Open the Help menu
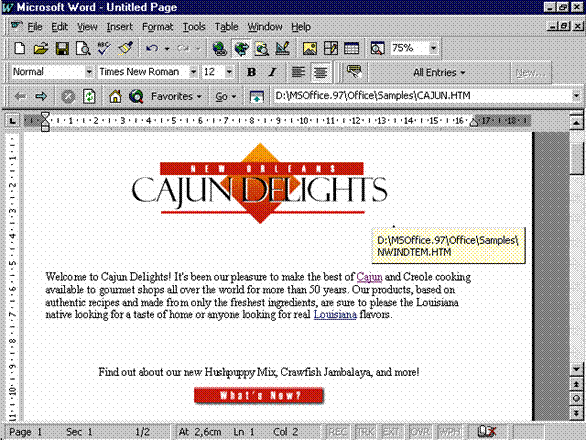Viewport: 586px width, 440px height. pyautogui.click(x=301, y=27)
